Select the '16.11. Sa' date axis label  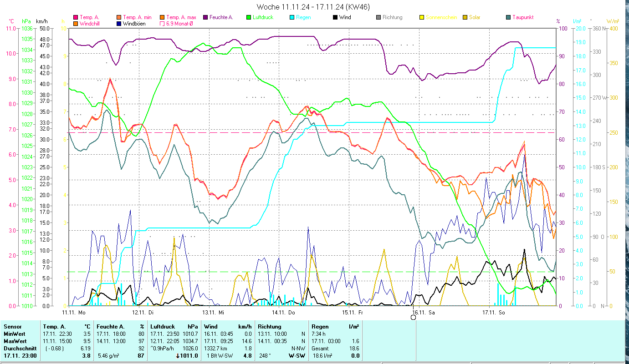(424, 313)
